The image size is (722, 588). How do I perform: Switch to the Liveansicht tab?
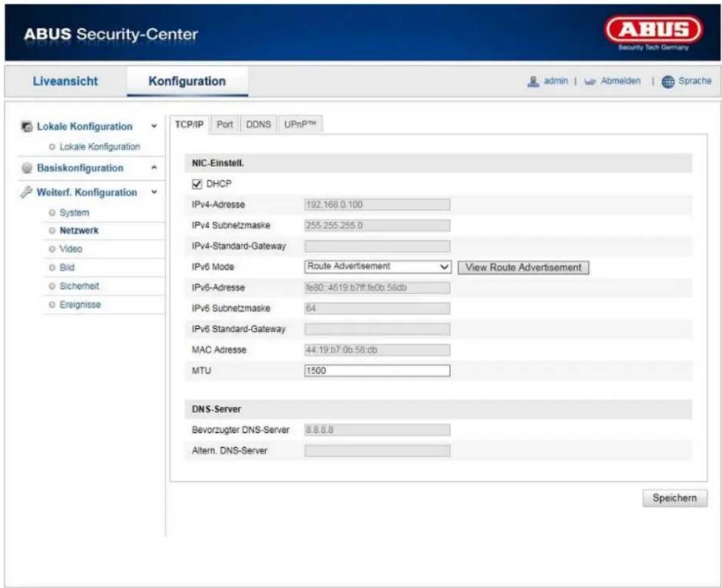coord(65,81)
